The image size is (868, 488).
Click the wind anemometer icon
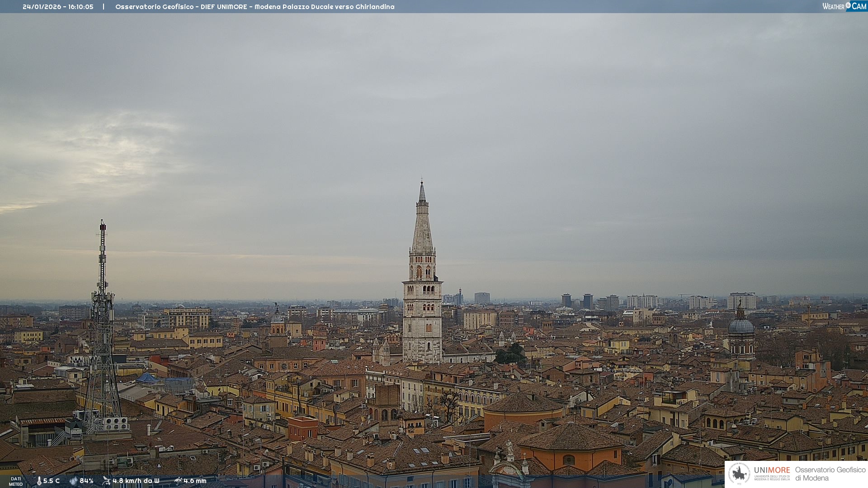pos(106,481)
